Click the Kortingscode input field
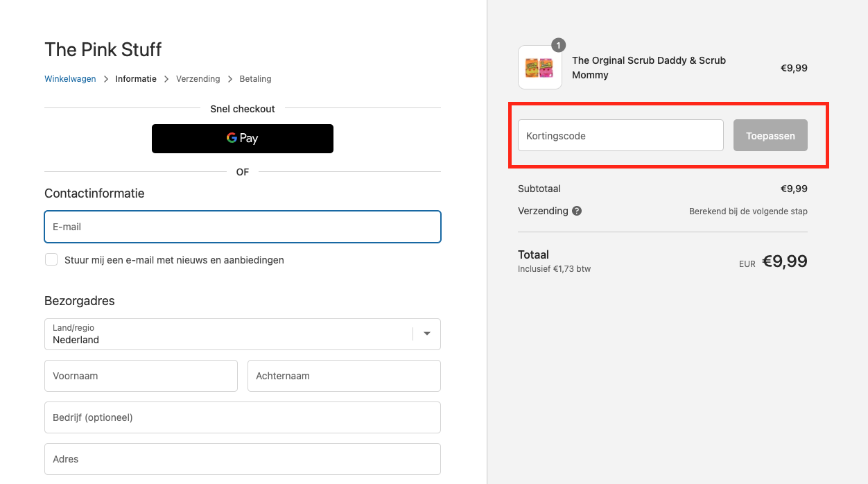Image resolution: width=868 pixels, height=484 pixels. [620, 135]
